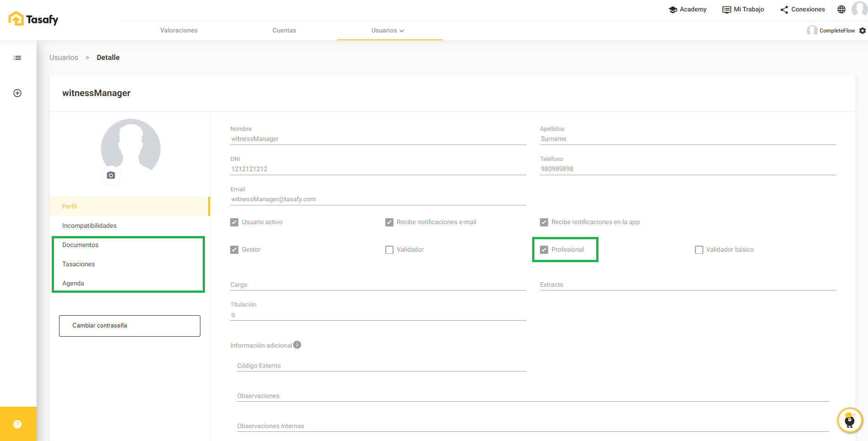
Task: Open the language globe icon
Action: (841, 10)
